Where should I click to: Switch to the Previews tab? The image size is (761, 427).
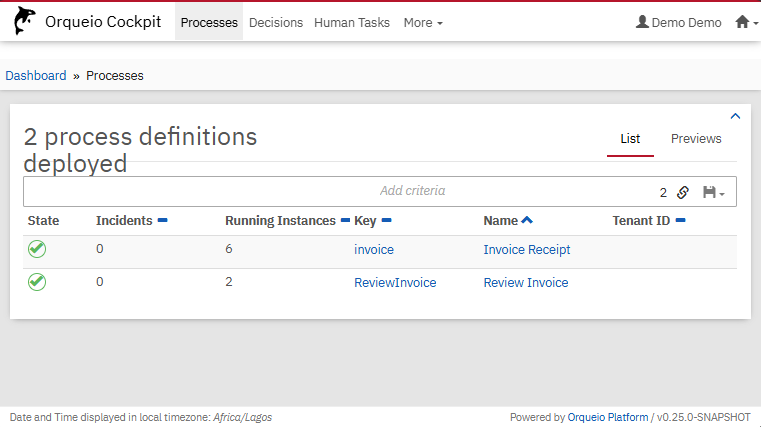pos(696,139)
